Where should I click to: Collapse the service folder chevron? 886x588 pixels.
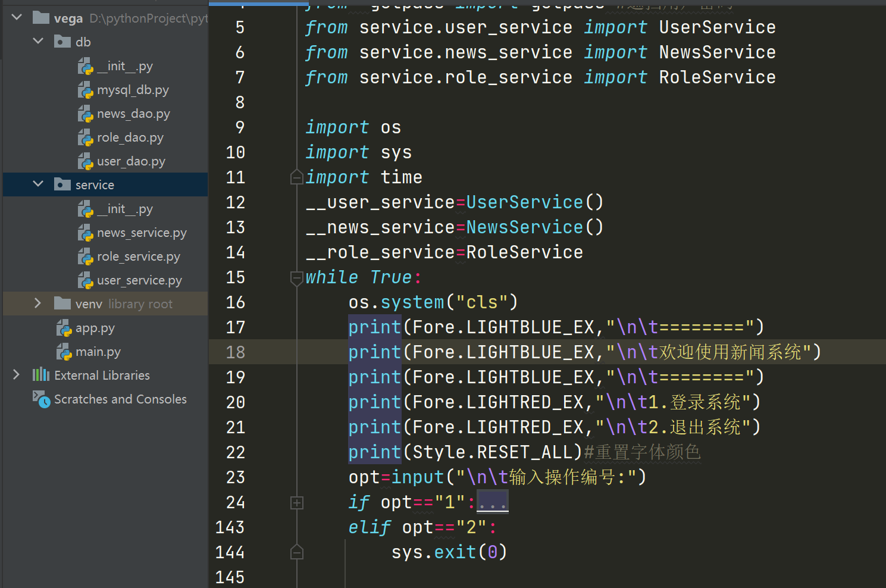point(39,184)
